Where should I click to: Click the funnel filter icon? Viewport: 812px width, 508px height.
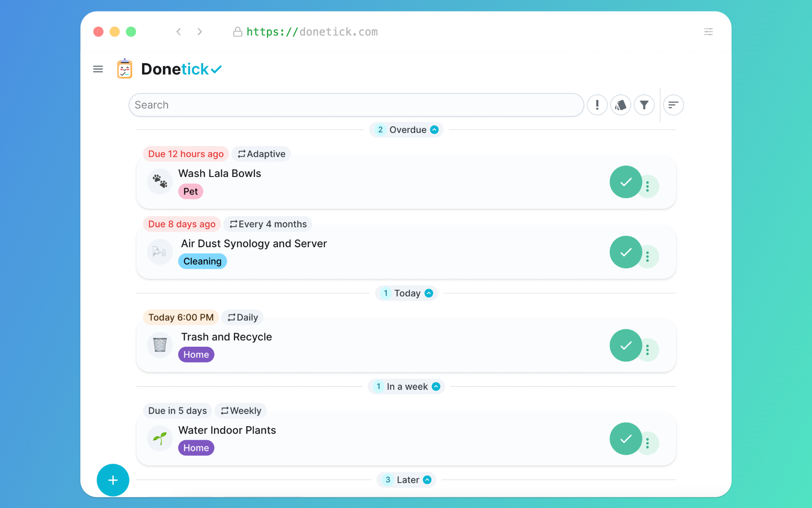click(x=644, y=105)
